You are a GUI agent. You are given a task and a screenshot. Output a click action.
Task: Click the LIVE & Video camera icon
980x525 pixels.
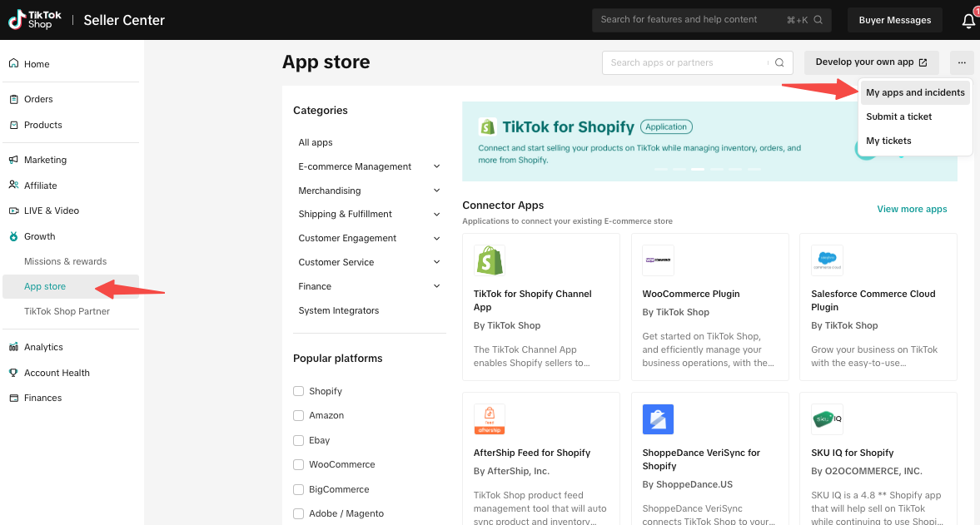click(x=14, y=211)
